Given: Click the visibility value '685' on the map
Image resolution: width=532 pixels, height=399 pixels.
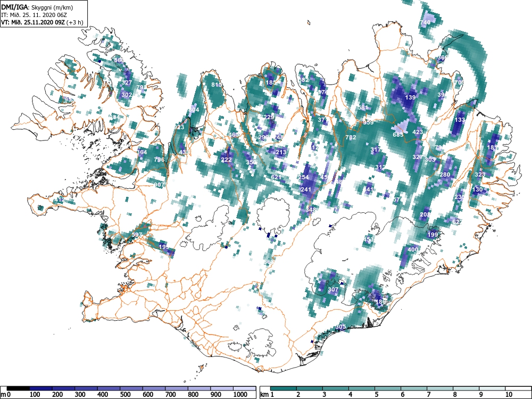Looking at the screenshot, I should coord(398,135).
